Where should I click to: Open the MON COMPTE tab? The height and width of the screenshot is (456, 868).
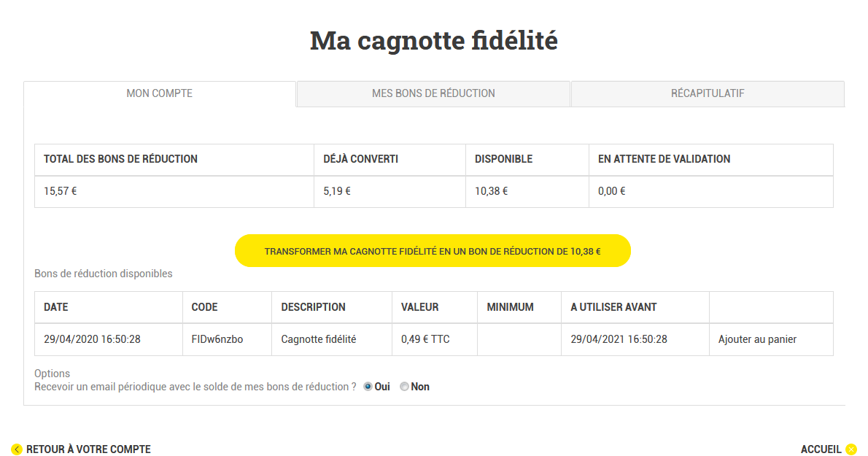[x=160, y=93]
